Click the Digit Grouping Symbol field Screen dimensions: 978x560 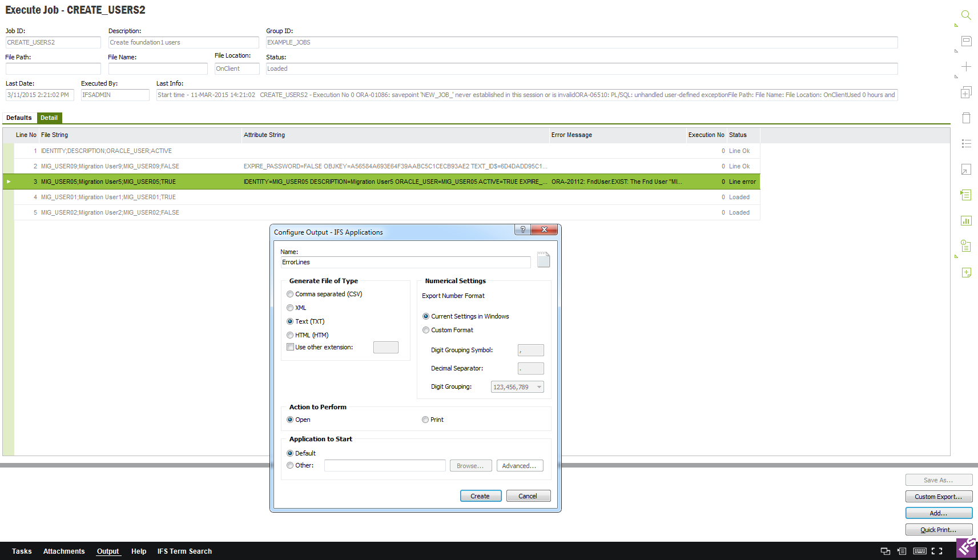(x=530, y=350)
